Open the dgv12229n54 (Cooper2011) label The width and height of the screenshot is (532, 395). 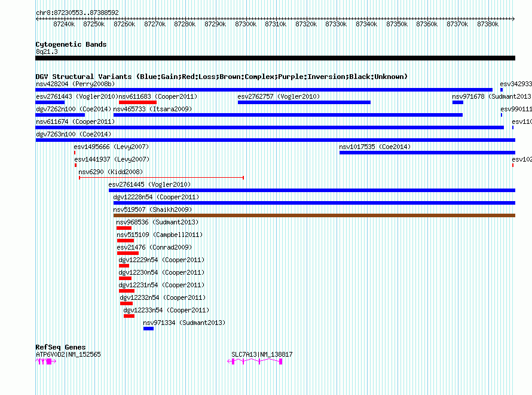pos(161,260)
